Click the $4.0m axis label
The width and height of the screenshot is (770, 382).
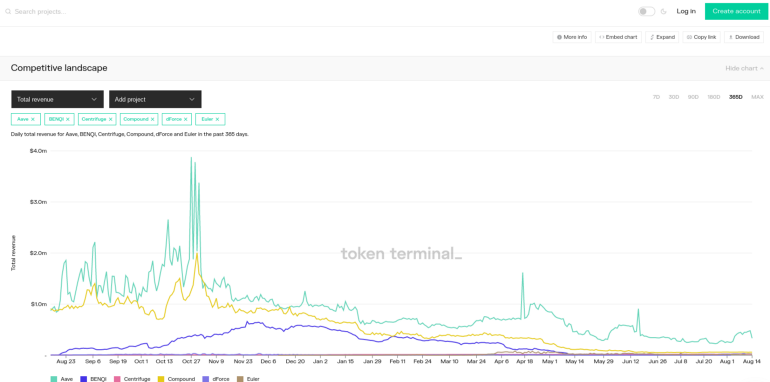point(38,151)
